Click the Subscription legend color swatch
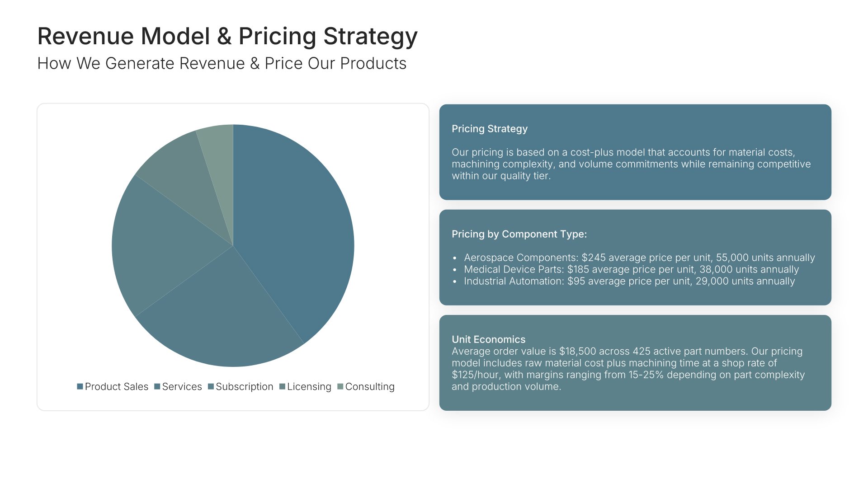This screenshot has width=868, height=488. (211, 387)
